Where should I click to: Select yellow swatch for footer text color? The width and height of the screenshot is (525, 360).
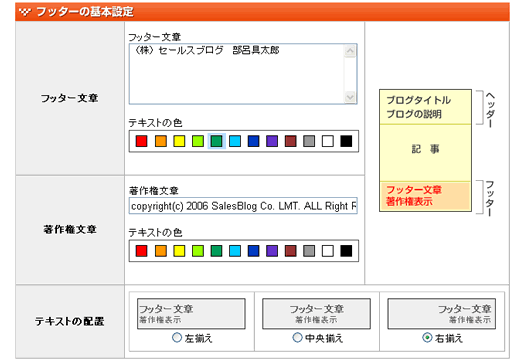(179, 141)
